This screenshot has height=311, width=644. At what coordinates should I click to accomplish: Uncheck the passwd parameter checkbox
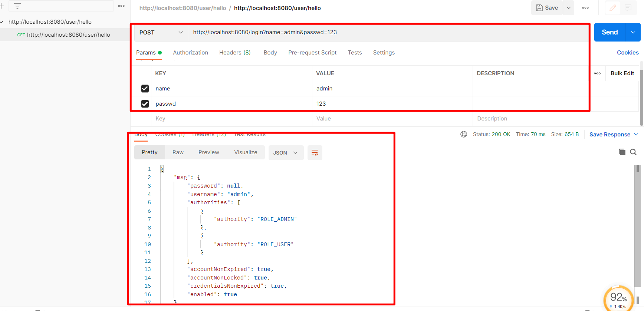coord(145,104)
